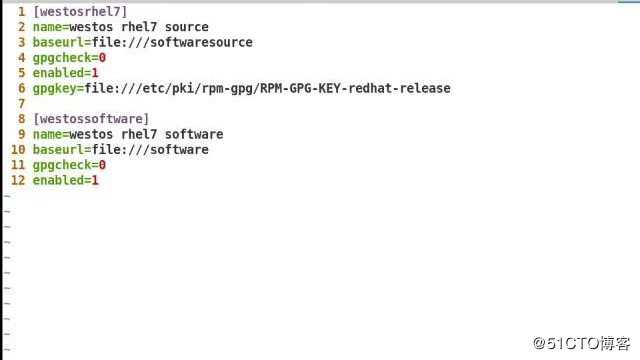Click the [westossoftware] section header
This screenshot has height=360, width=640.
pyautogui.click(x=91, y=119)
